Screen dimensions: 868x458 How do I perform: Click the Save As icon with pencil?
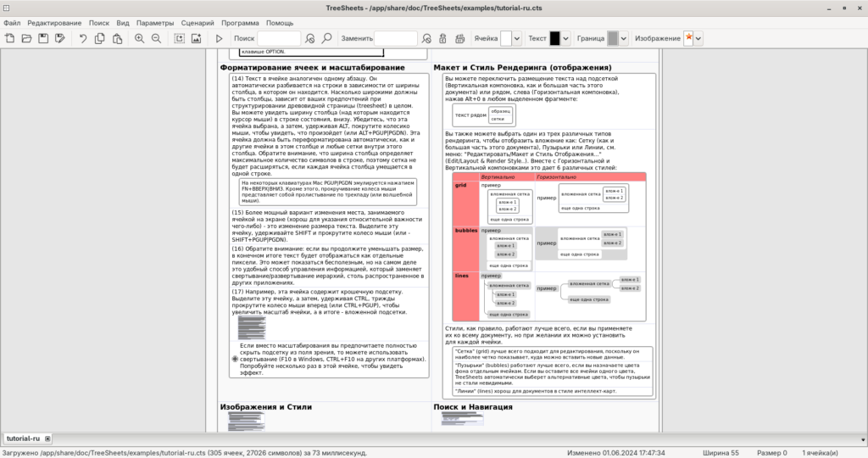[x=60, y=38]
